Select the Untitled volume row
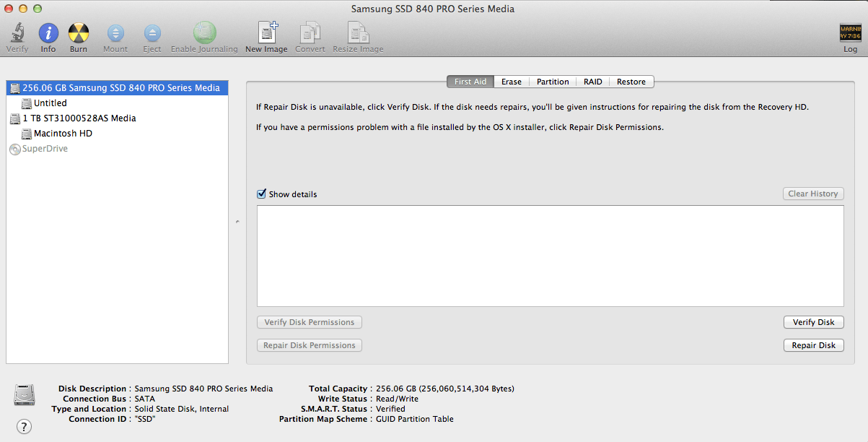Viewport: 868px width, 442px height. tap(117, 103)
